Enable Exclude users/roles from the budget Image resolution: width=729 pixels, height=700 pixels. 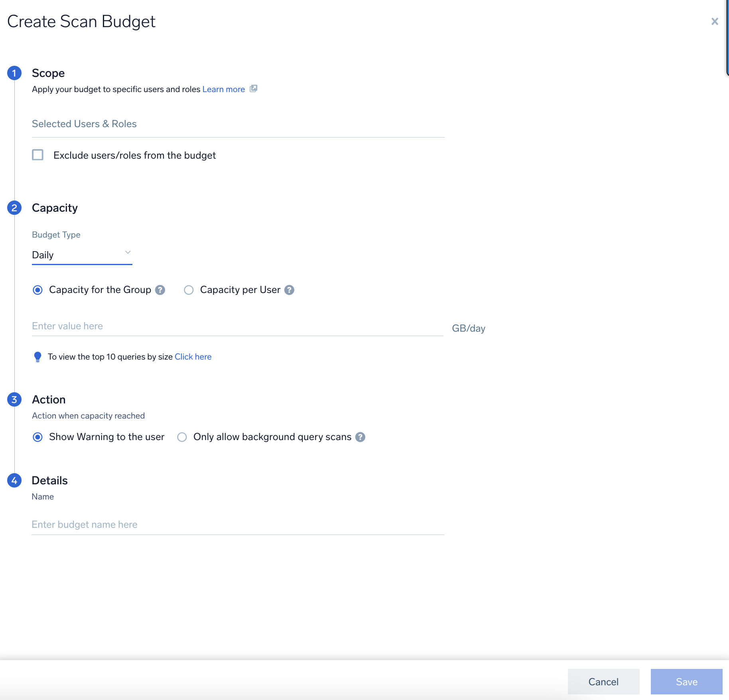coord(38,155)
